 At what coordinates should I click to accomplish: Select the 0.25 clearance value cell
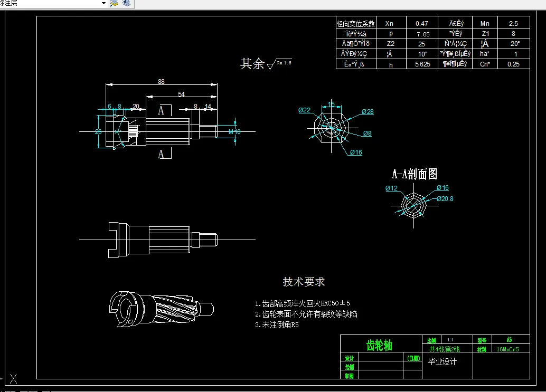click(513, 64)
